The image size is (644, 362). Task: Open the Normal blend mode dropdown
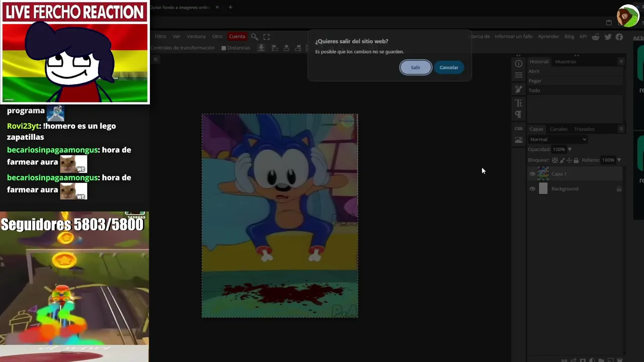point(558,139)
